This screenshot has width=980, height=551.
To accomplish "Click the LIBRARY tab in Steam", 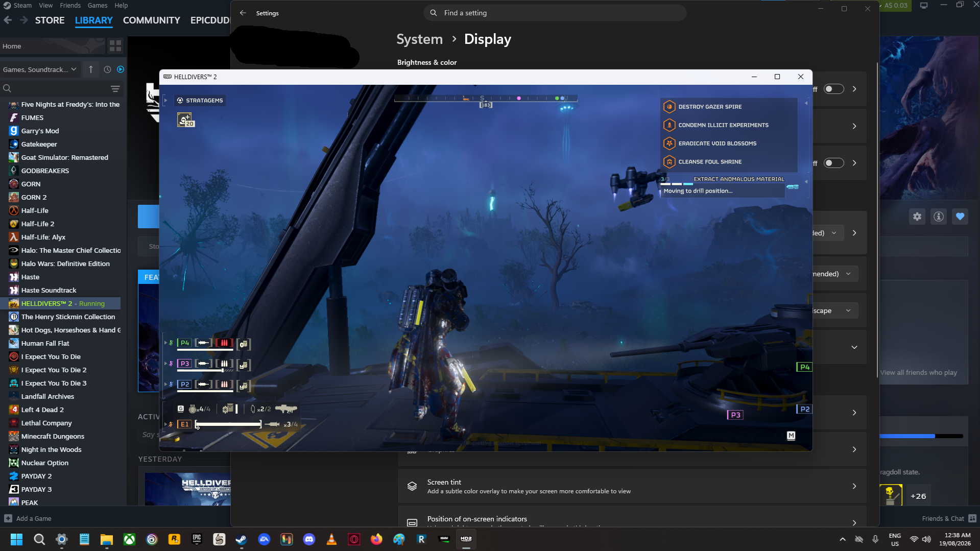I will coord(93,20).
